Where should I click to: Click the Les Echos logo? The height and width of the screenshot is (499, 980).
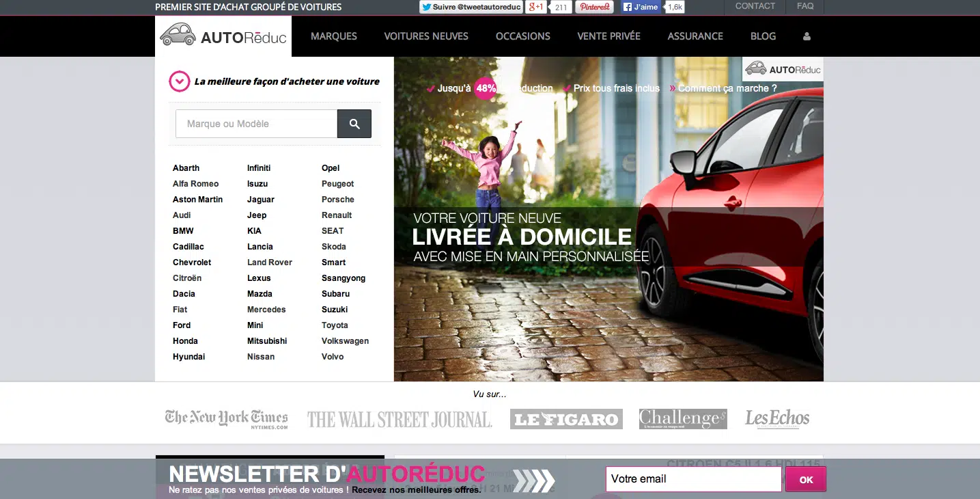pos(777,418)
